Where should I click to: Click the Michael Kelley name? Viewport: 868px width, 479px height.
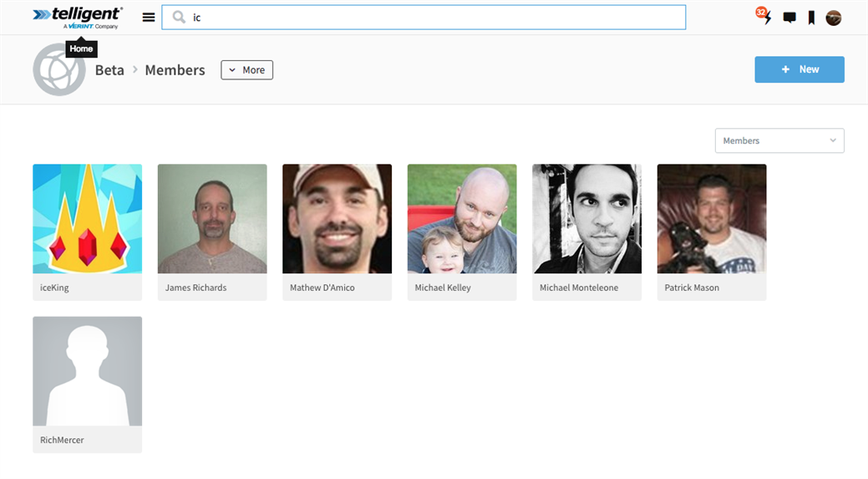(x=443, y=288)
